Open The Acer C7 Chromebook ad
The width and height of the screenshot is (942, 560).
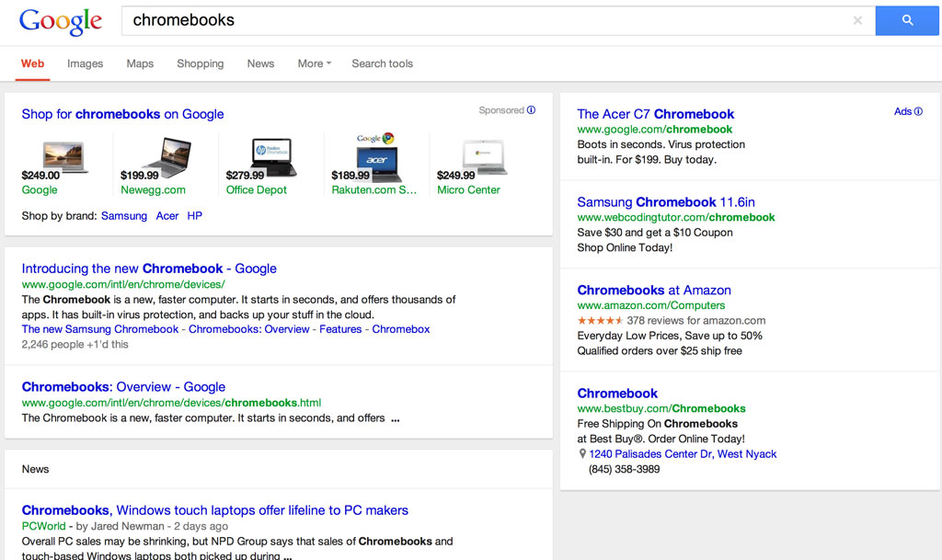pyautogui.click(x=655, y=114)
